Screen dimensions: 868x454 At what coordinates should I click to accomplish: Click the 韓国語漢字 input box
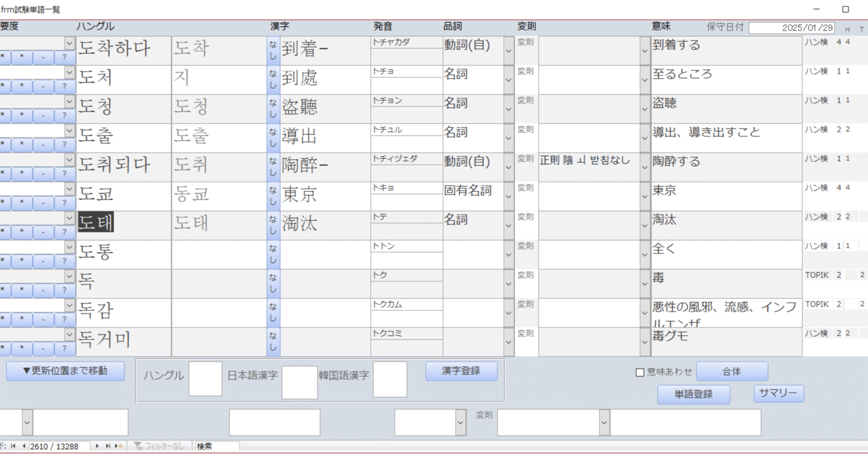tap(390, 379)
